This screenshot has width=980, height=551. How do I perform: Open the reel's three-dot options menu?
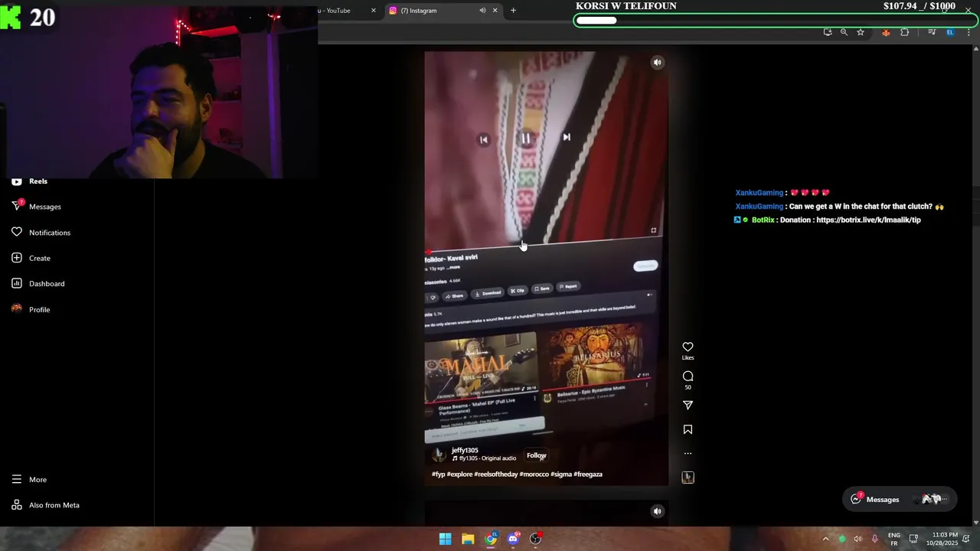[688, 453]
